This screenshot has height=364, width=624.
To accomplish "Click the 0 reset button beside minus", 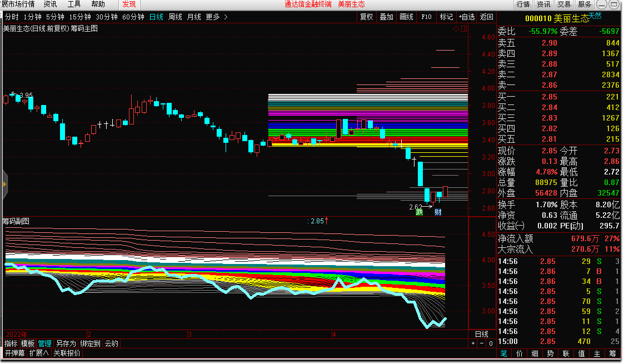I will 491,343.
